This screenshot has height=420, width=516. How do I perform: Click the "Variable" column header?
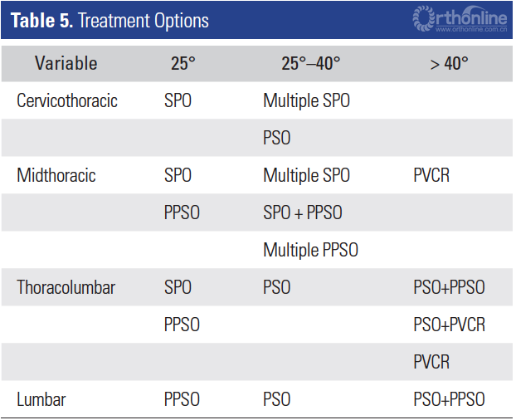click(x=66, y=63)
